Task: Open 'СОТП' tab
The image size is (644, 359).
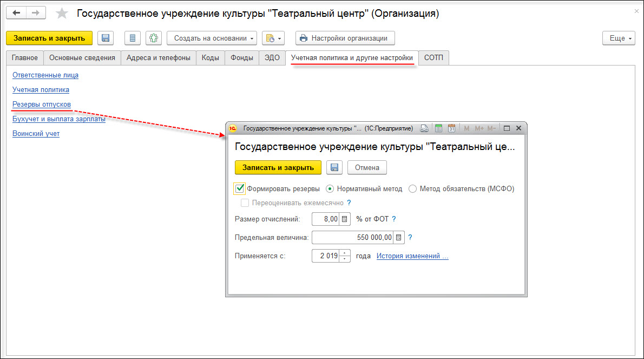Action: [x=433, y=58]
